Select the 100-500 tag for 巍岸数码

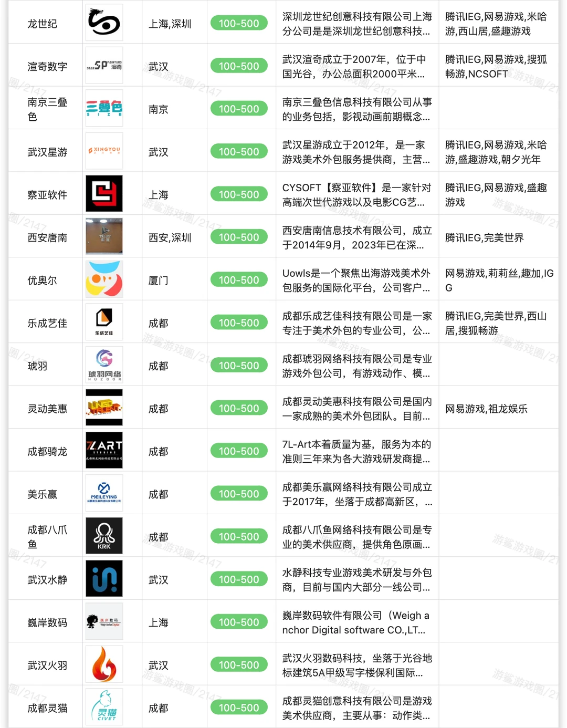point(239,622)
